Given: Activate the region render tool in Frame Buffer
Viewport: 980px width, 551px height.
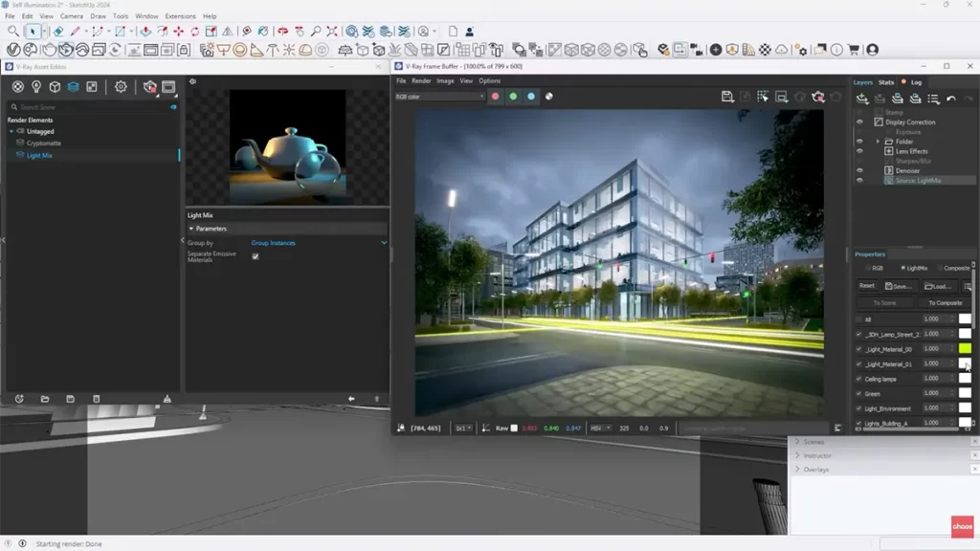Looking at the screenshot, I should tap(763, 96).
